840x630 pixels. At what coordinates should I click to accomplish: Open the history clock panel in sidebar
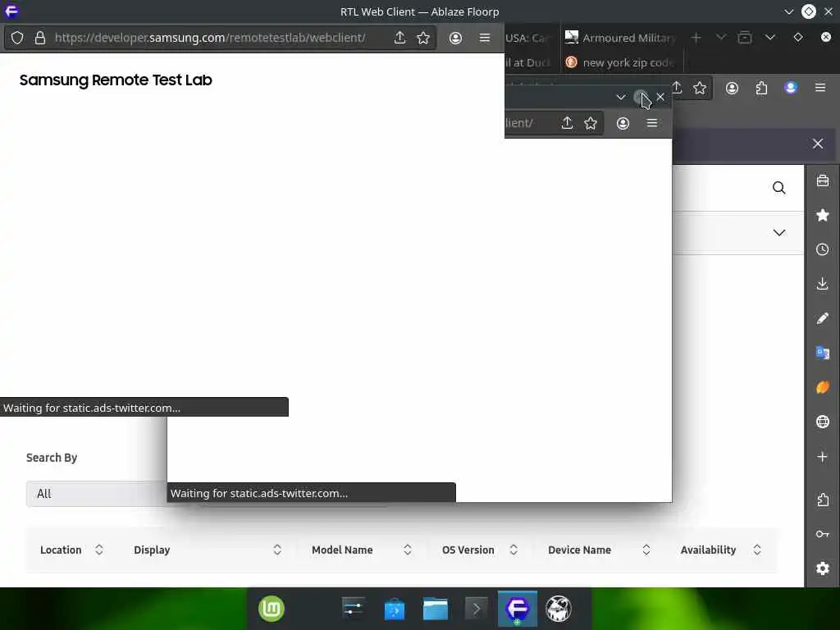point(822,249)
